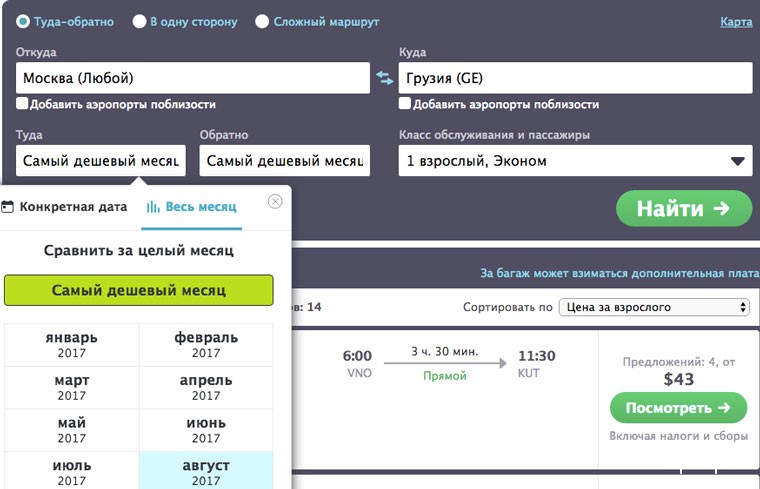The width and height of the screenshot is (760, 489).
Task: Choose highlighted август 2017 month
Action: pyautogui.click(x=206, y=471)
